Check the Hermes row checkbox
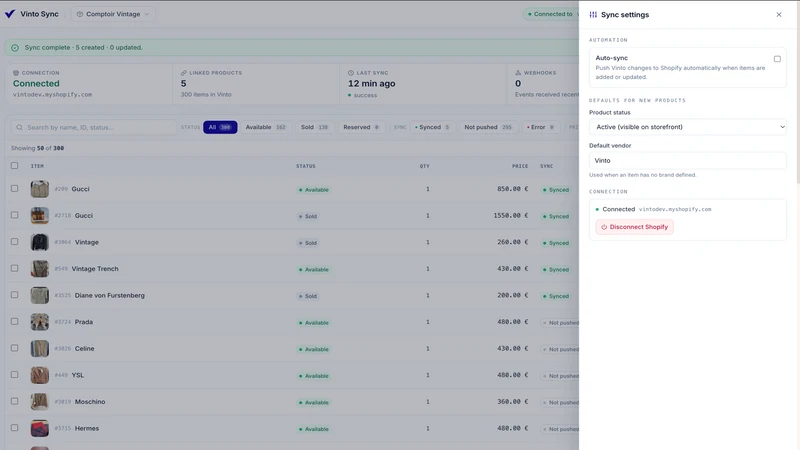The width and height of the screenshot is (800, 450). [14, 428]
